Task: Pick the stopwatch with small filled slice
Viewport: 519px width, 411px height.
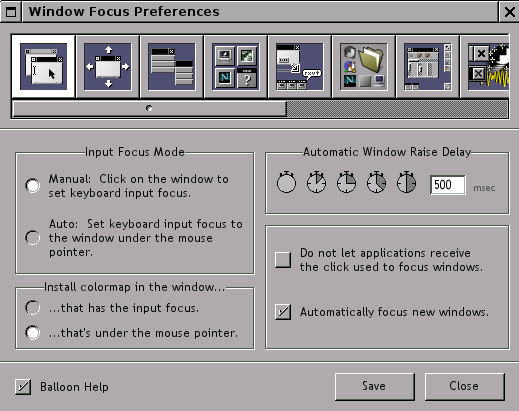Action: [316, 182]
